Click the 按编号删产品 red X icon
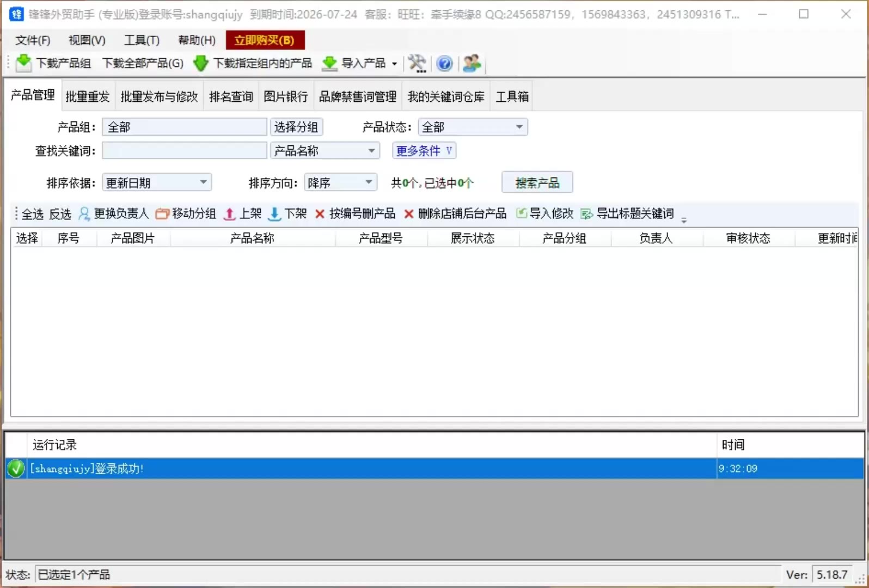Viewport: 869px width, 588px height. (x=320, y=214)
